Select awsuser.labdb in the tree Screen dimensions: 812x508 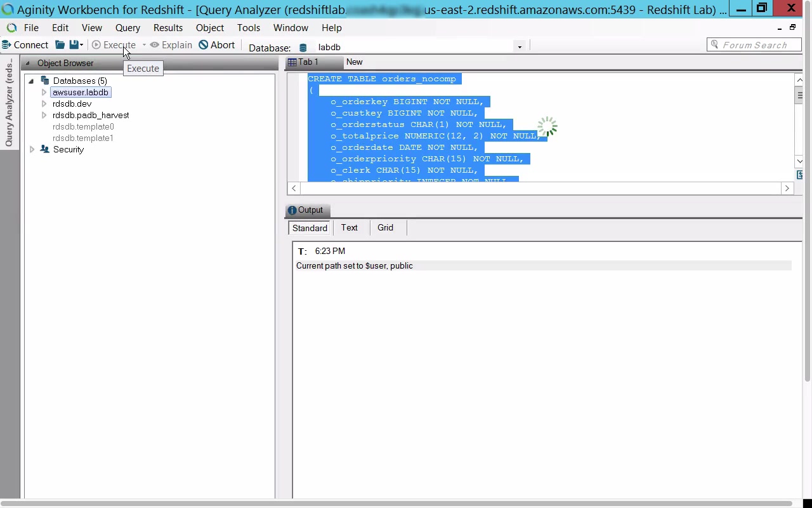[81, 93]
